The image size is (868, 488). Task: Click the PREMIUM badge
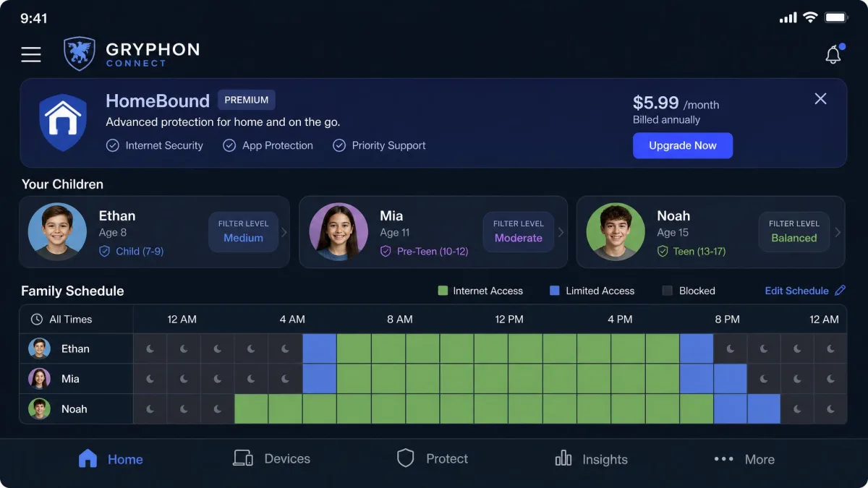pos(247,100)
